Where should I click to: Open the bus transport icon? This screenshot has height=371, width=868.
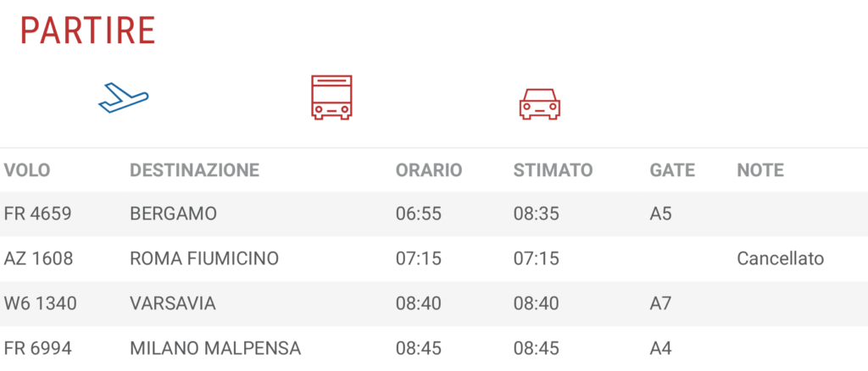click(331, 97)
